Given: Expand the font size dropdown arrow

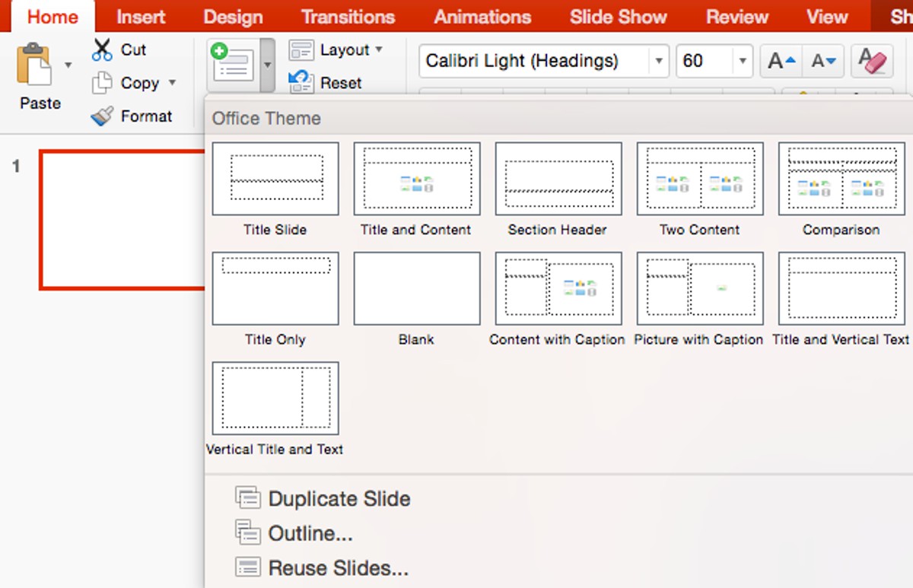Looking at the screenshot, I should 743,61.
